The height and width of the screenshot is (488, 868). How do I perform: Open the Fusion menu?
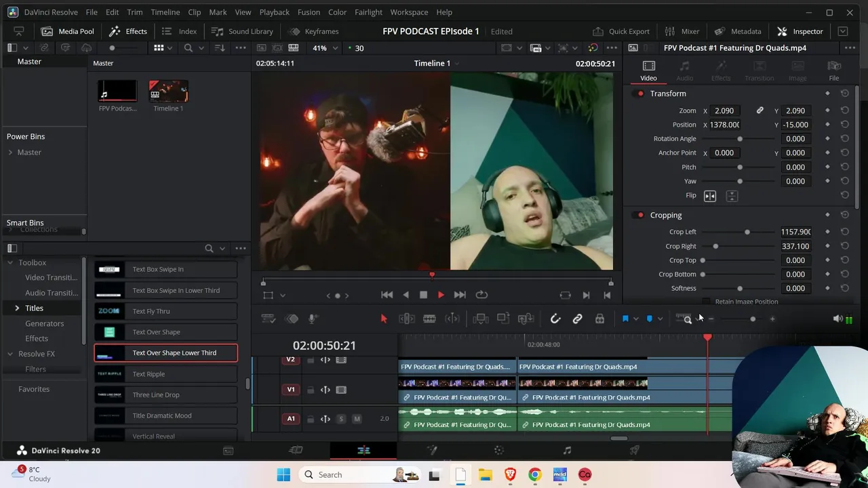[x=309, y=12]
